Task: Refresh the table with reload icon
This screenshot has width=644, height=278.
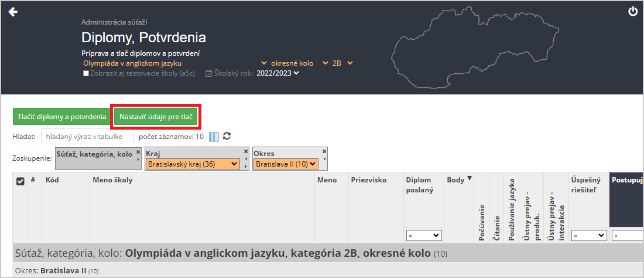Action: pos(227,136)
